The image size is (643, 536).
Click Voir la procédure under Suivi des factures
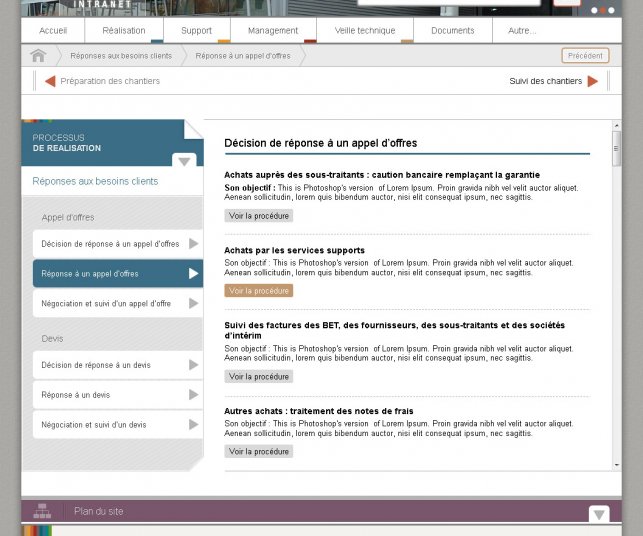(259, 376)
